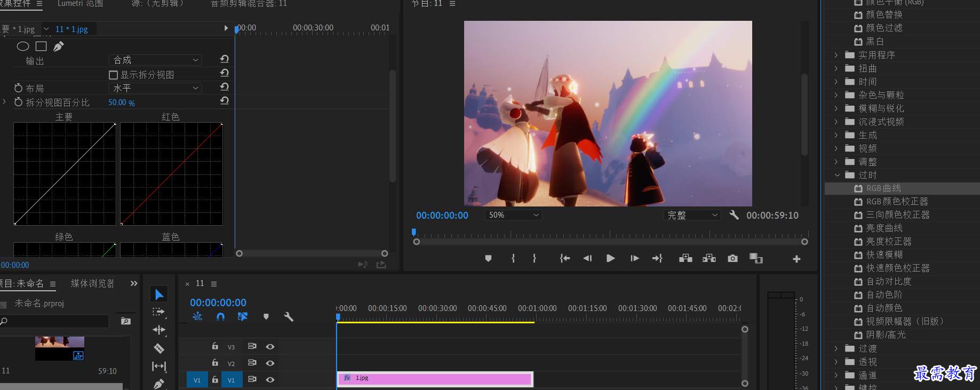Show more project panel tabs chevron
This screenshot has height=390, width=980.
click(x=134, y=283)
